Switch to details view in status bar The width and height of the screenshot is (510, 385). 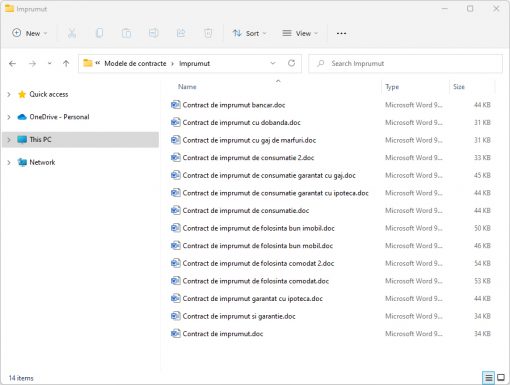tap(488, 377)
